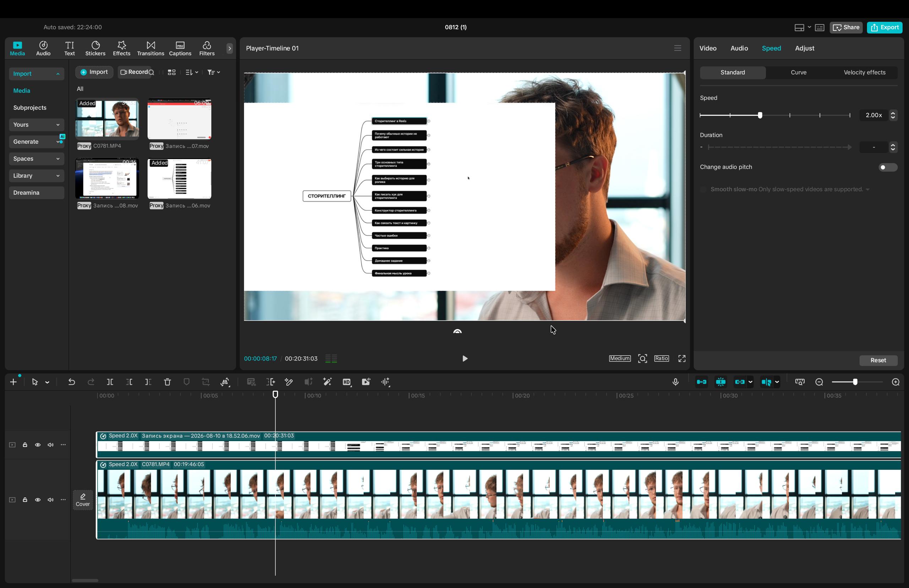Toggle auto snapping in the timeline
Viewport: 909px width, 588px height.
coord(721,382)
